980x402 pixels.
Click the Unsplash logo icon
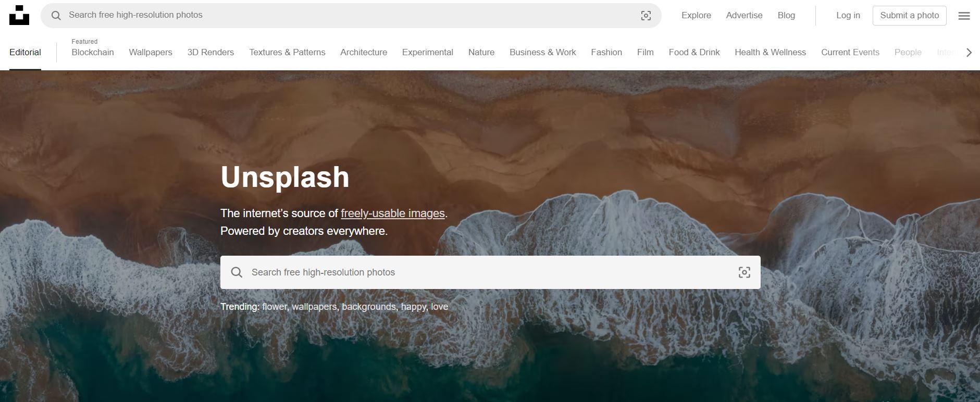19,15
